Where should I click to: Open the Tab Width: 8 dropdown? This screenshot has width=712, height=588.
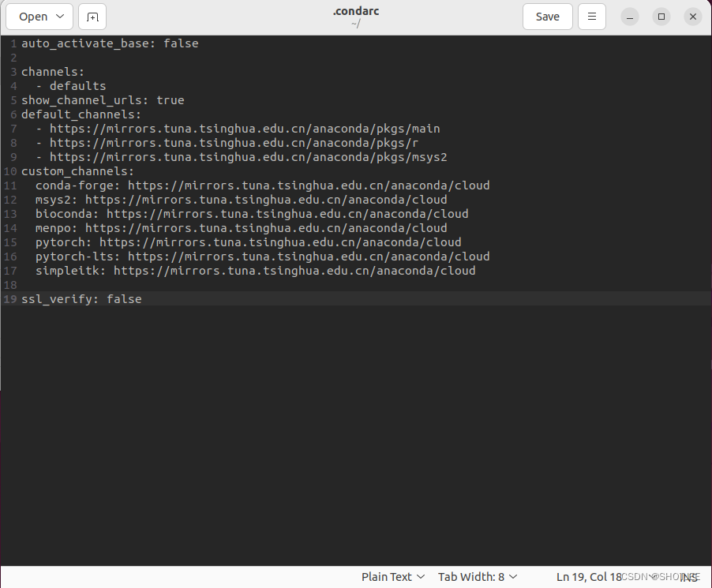[476, 576]
